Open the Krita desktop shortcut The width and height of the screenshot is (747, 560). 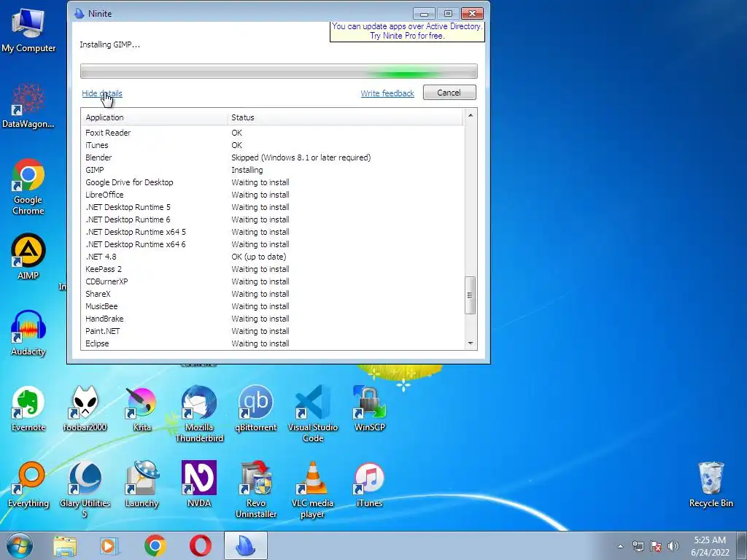click(142, 408)
